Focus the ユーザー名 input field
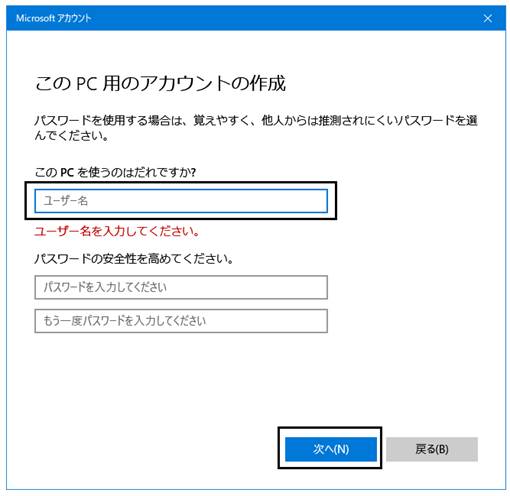This screenshot has height=496, width=510. [181, 201]
